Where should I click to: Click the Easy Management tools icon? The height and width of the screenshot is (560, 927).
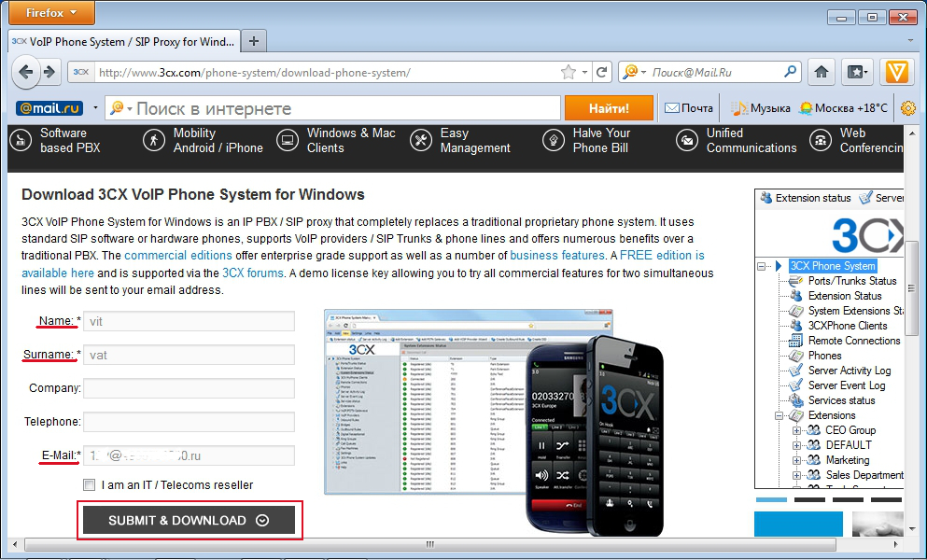pyautogui.click(x=421, y=141)
